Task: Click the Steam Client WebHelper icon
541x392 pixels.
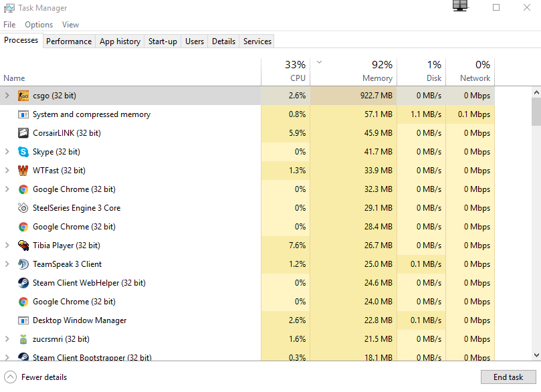Action: [23, 283]
